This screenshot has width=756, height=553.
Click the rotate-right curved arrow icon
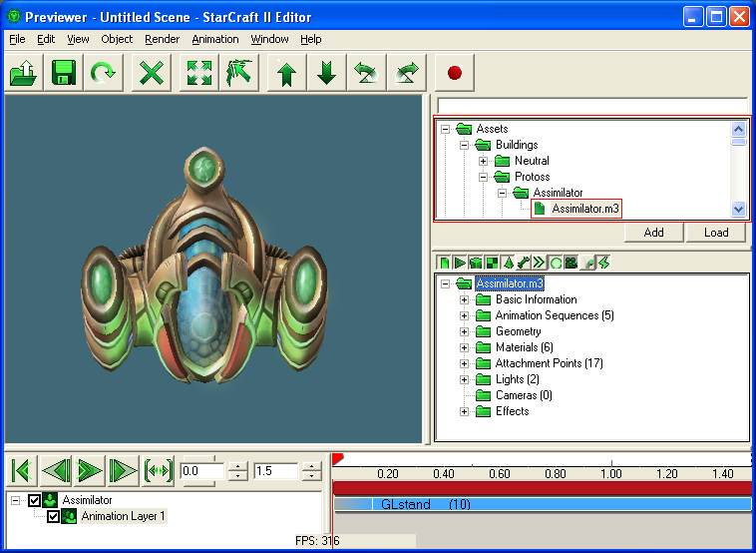coord(407,73)
